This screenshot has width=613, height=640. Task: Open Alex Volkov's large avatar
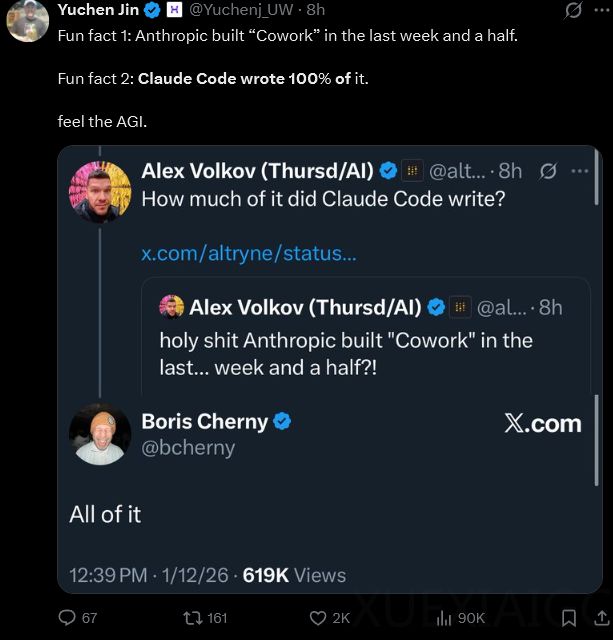pyautogui.click(x=100, y=188)
